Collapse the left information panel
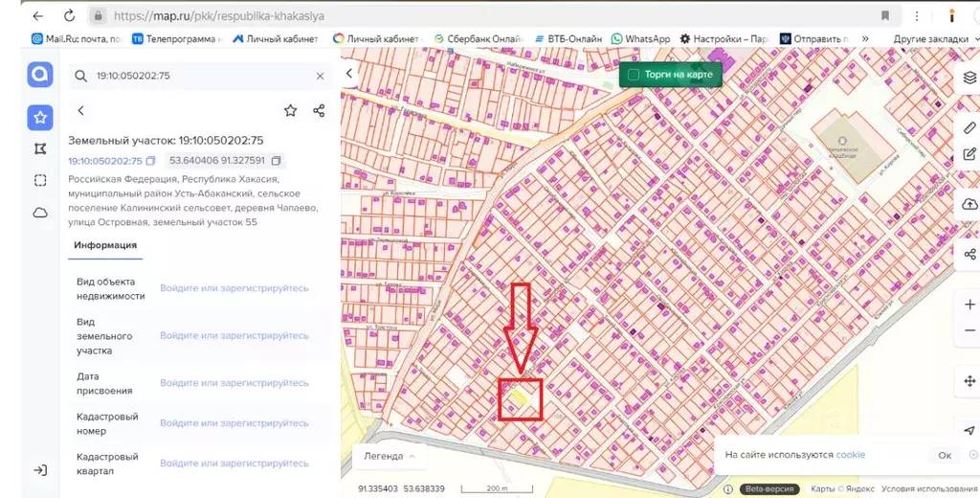980x498 pixels. point(349,73)
